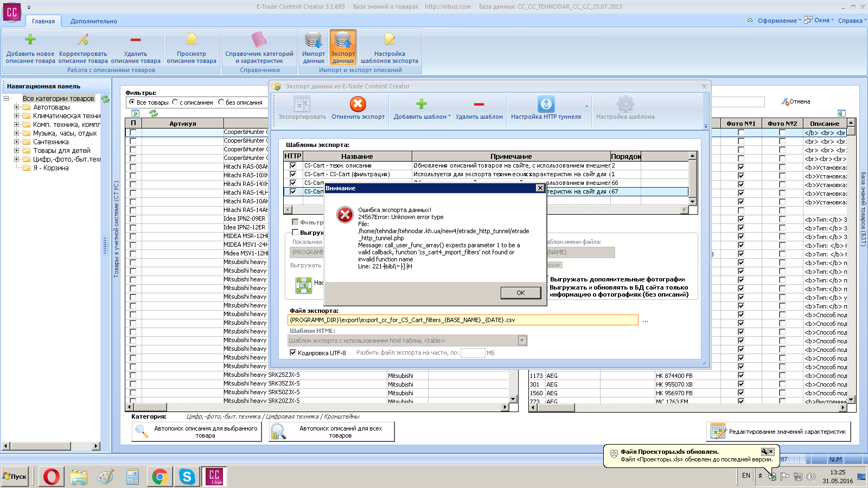
Task: Click the Файл экспорта path field
Action: tap(463, 320)
